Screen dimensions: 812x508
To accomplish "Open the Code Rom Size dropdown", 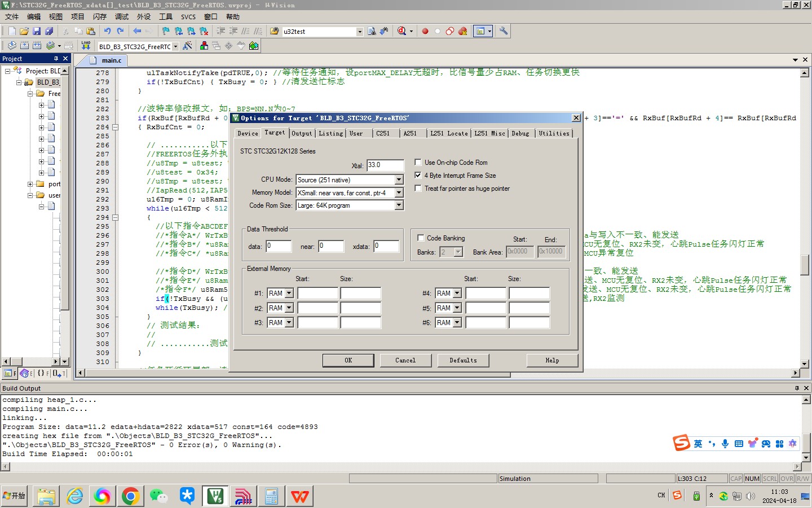I will click(x=399, y=205).
